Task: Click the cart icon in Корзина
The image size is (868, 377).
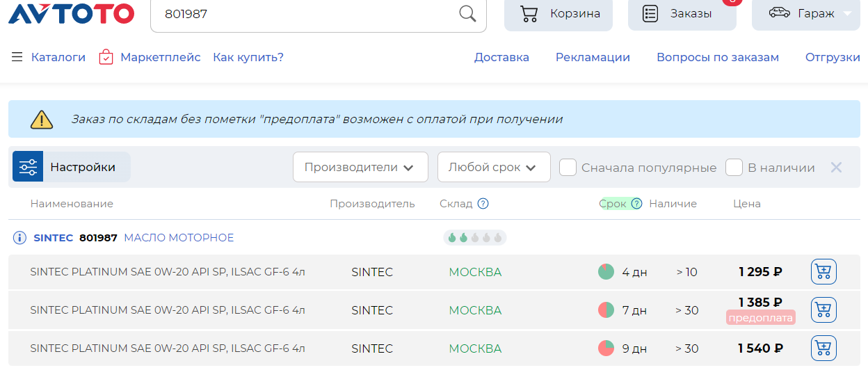Action: 529,13
